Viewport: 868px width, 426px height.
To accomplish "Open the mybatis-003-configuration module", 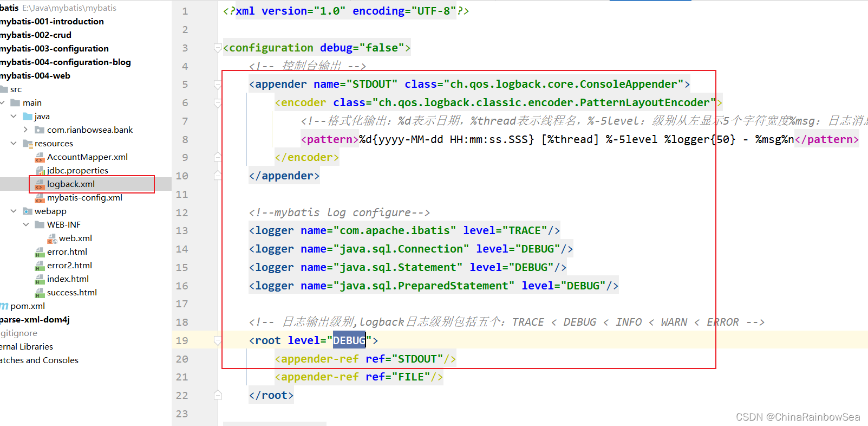I will pos(54,49).
